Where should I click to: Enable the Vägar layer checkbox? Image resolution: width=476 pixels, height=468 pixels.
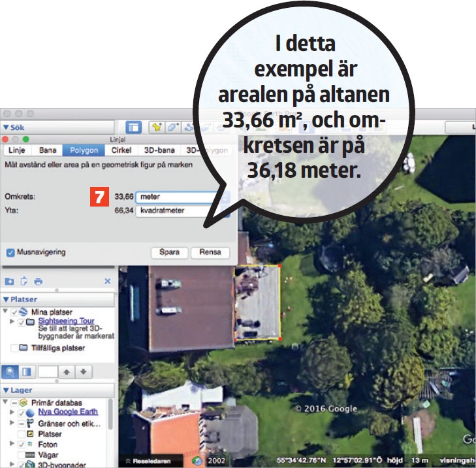tap(22, 455)
